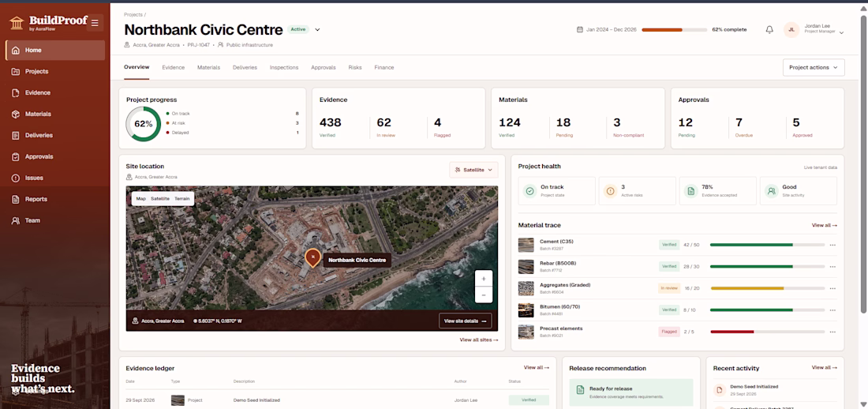Open Evidence in the sidebar

point(54,92)
